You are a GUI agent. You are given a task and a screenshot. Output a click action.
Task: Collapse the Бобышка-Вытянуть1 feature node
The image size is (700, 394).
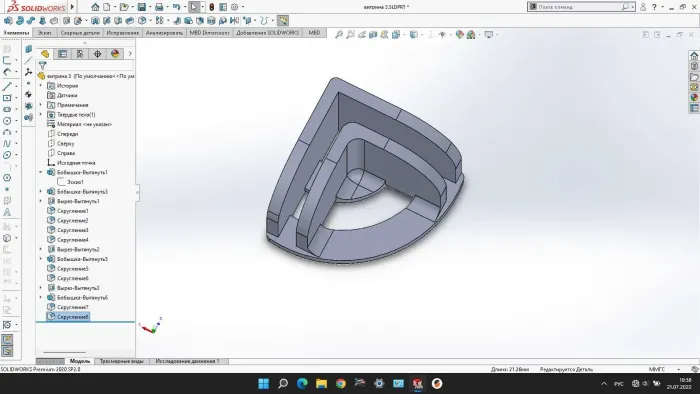[41, 172]
